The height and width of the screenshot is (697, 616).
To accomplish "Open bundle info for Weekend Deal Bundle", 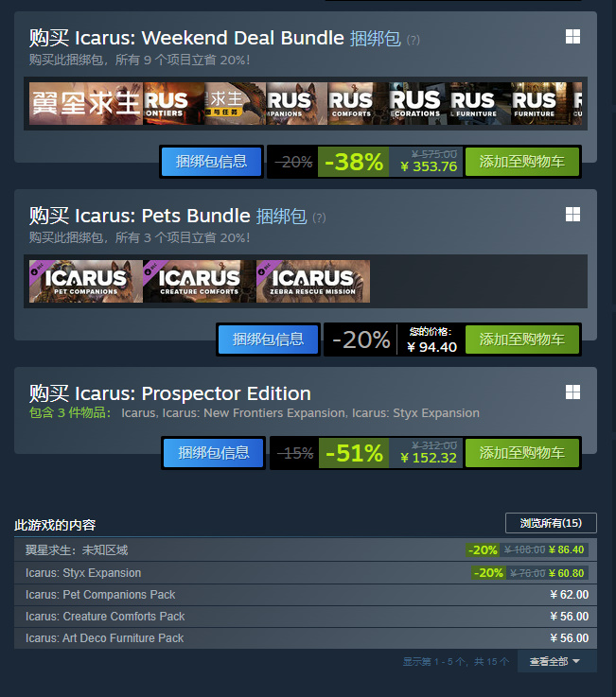I will coord(211,162).
